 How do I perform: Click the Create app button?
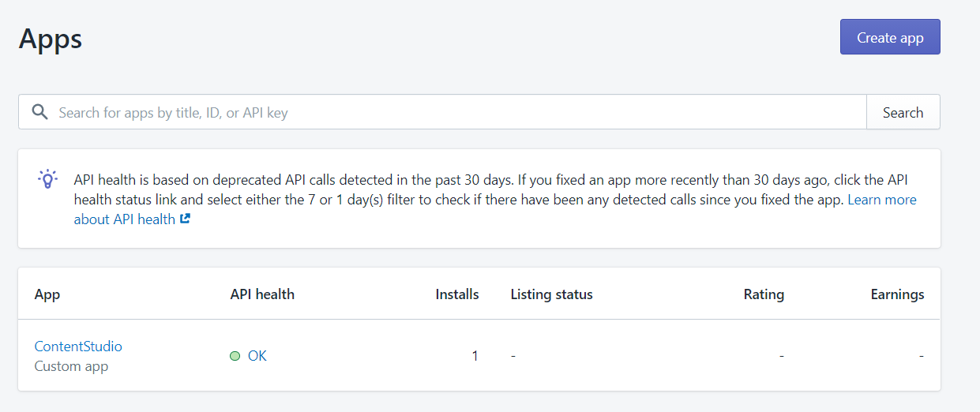click(x=890, y=37)
